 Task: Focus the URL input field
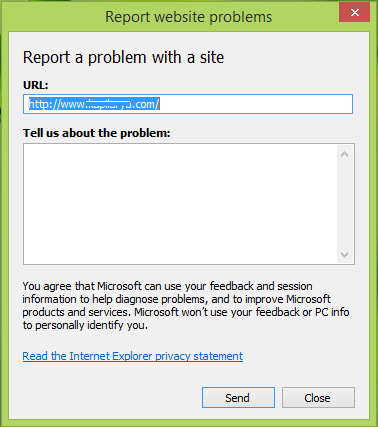point(188,104)
